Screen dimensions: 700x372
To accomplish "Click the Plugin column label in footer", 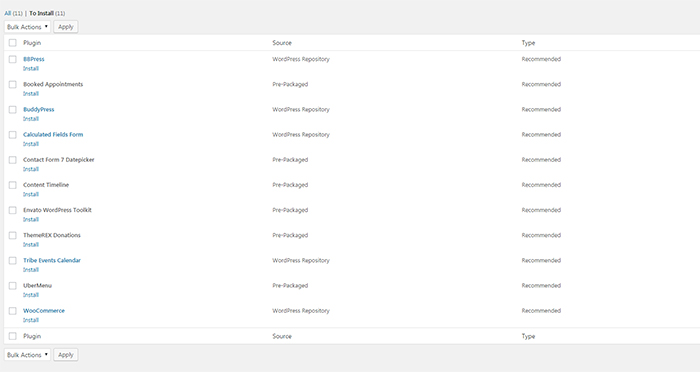I will coord(32,336).
